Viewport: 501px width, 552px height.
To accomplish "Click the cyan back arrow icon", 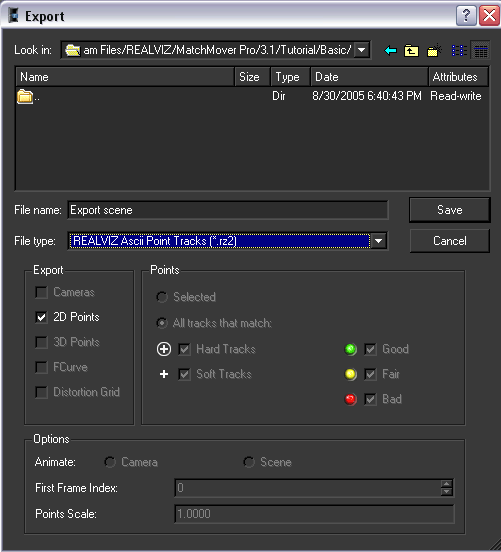I will pos(390,50).
